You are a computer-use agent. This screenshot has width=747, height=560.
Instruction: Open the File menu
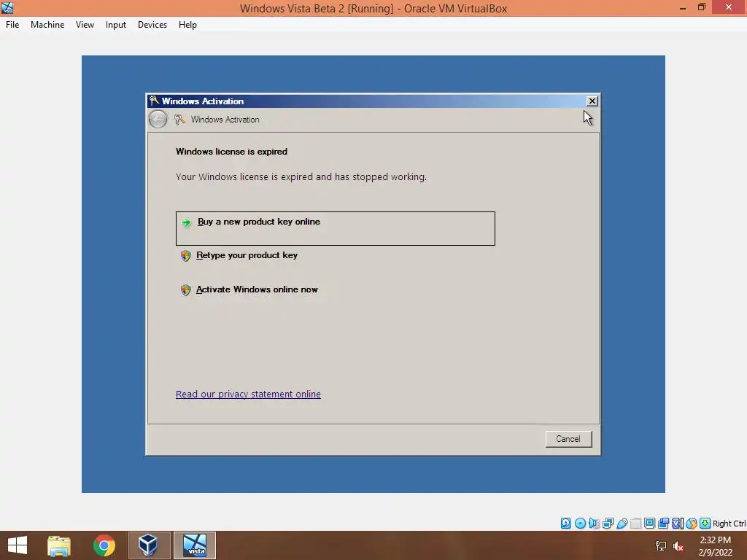click(x=12, y=25)
